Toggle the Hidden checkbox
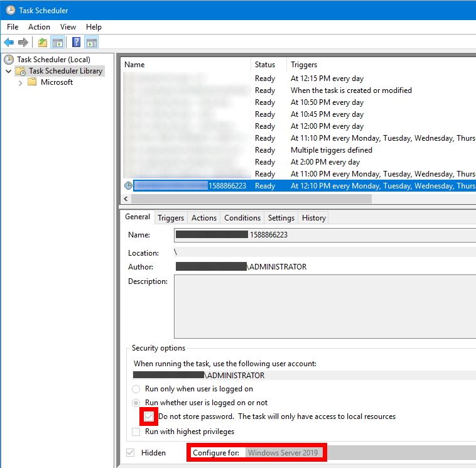 (x=131, y=453)
